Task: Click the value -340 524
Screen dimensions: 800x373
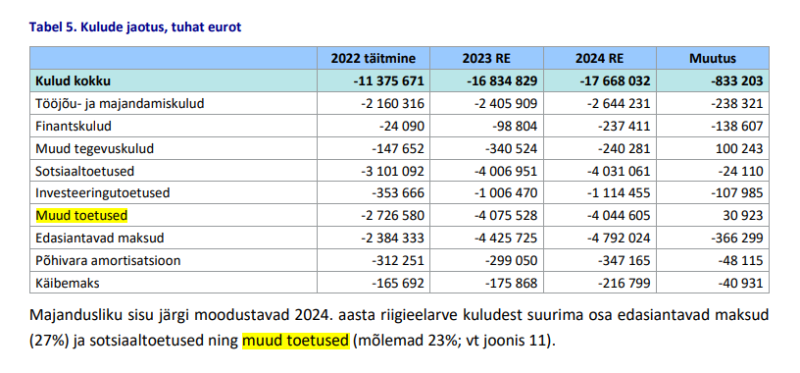Action: pyautogui.click(x=511, y=148)
